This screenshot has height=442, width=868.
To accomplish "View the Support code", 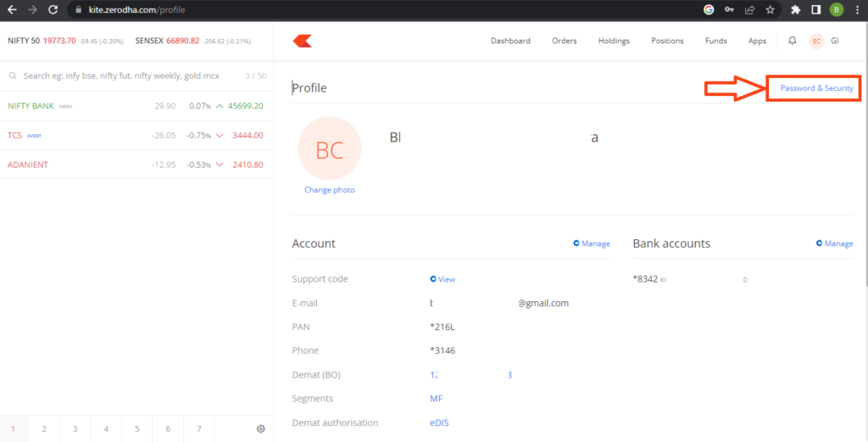I will click(x=442, y=279).
